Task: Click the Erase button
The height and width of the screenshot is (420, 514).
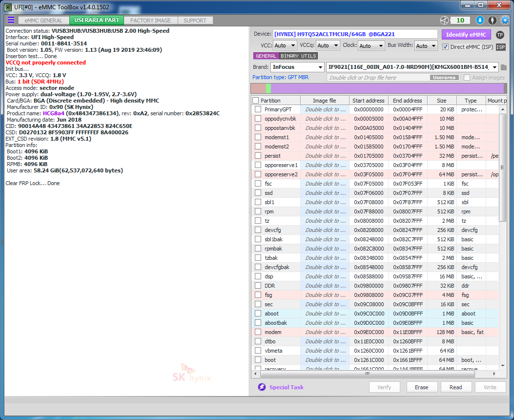Action: tap(422, 387)
